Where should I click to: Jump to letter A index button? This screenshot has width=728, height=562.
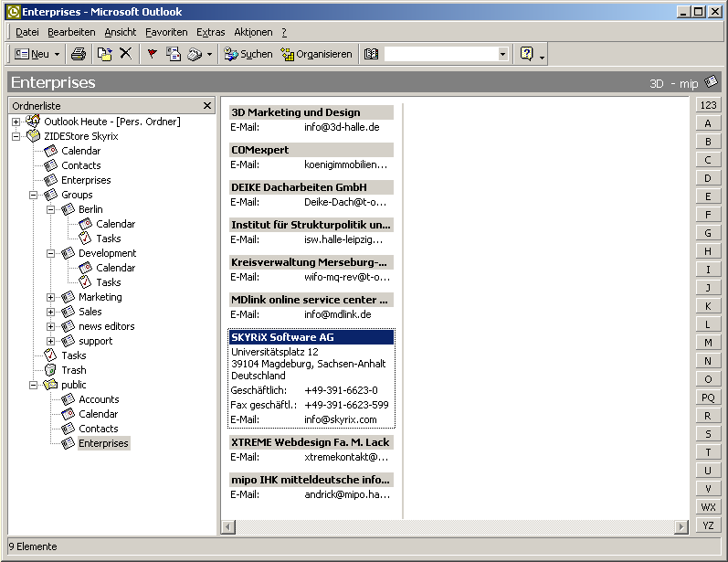(x=708, y=123)
